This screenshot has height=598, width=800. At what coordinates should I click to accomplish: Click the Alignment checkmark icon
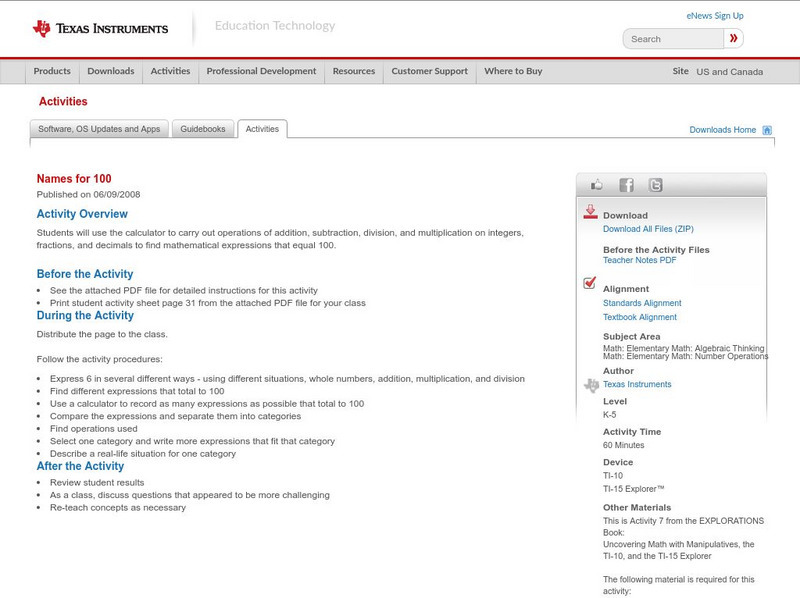[589, 283]
